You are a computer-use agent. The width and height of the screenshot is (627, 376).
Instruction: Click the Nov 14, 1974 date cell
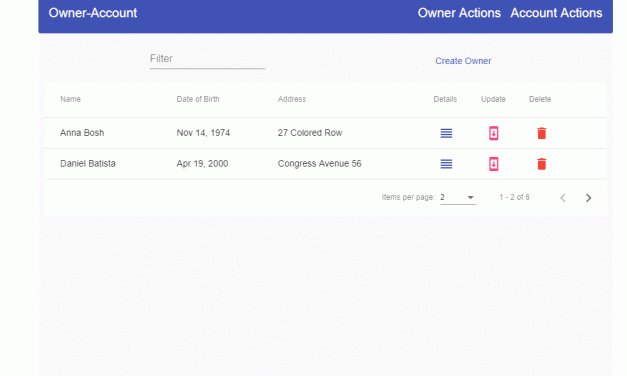[203, 133]
